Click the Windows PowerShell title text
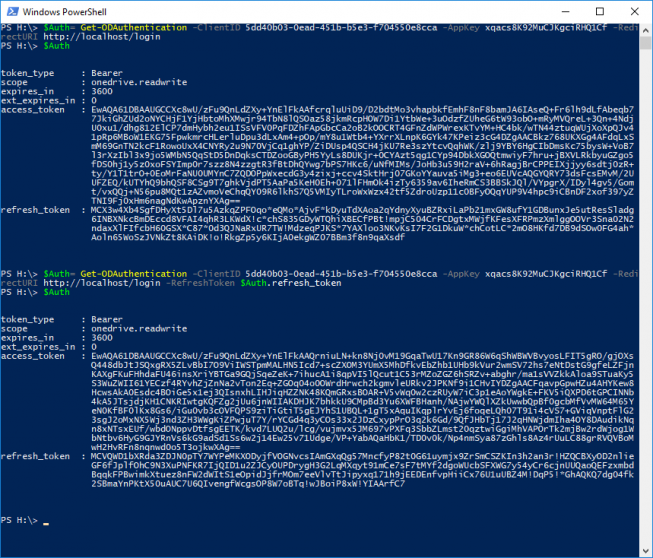The height and width of the screenshot is (558, 653). 65,12
